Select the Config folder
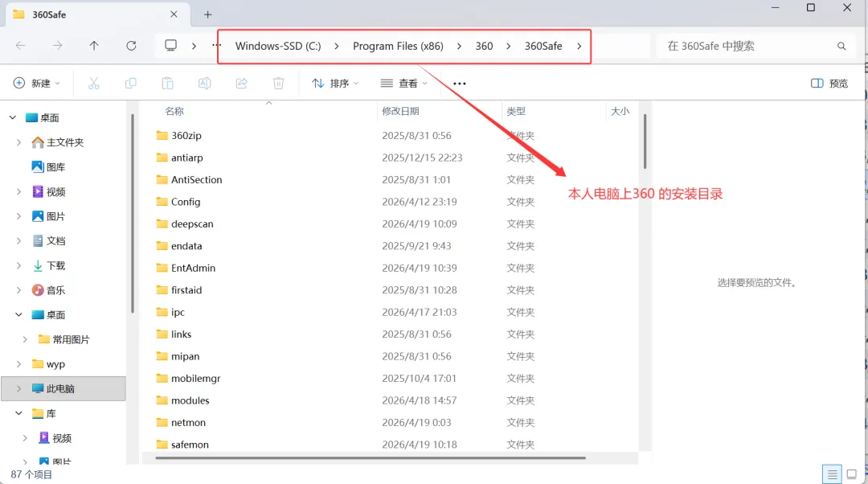 click(178, 202)
